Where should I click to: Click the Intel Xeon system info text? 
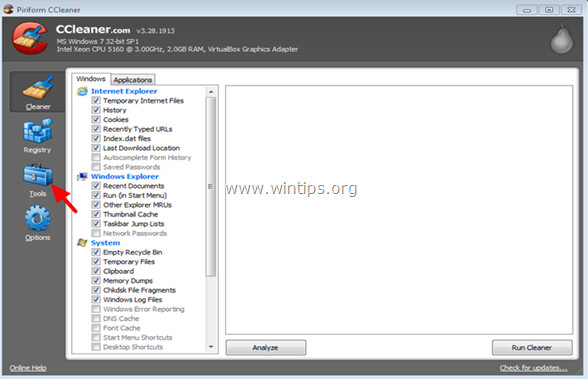[177, 49]
